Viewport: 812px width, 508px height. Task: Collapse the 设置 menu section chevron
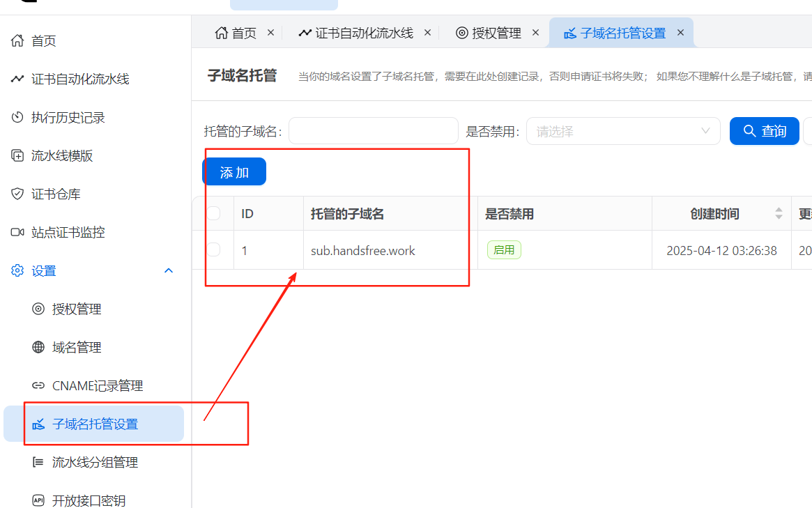tap(169, 270)
